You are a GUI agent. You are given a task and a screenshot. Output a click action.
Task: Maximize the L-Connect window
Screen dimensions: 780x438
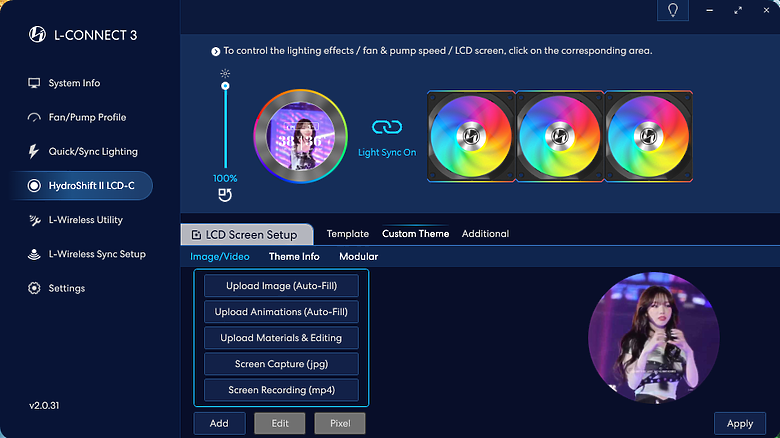(x=738, y=10)
